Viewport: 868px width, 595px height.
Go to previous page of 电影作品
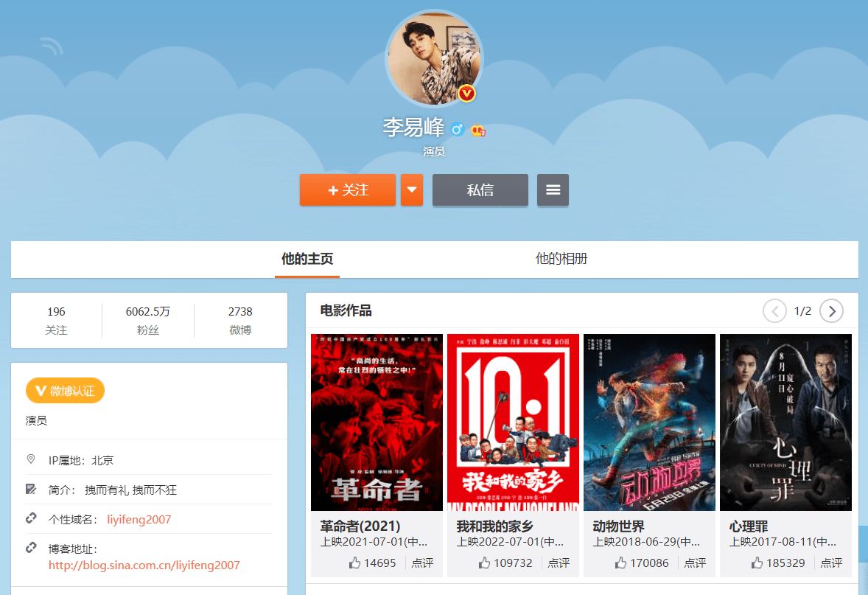pos(774,311)
